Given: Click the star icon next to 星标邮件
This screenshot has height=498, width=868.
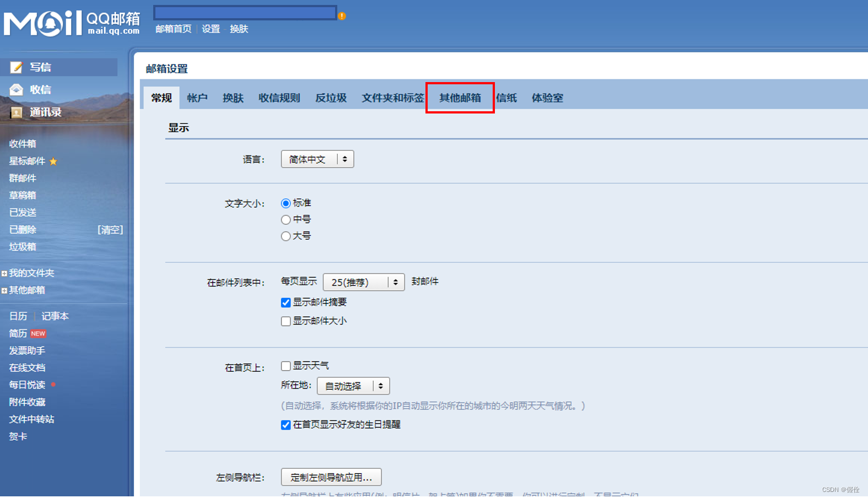Looking at the screenshot, I should [53, 161].
